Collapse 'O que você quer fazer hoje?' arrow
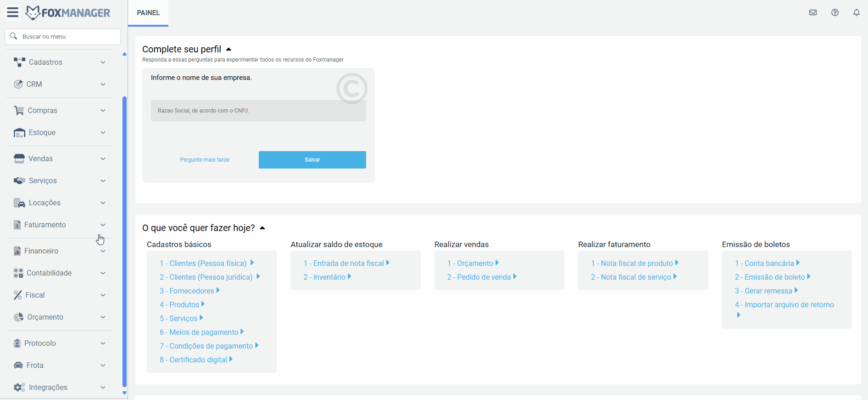 (262, 228)
